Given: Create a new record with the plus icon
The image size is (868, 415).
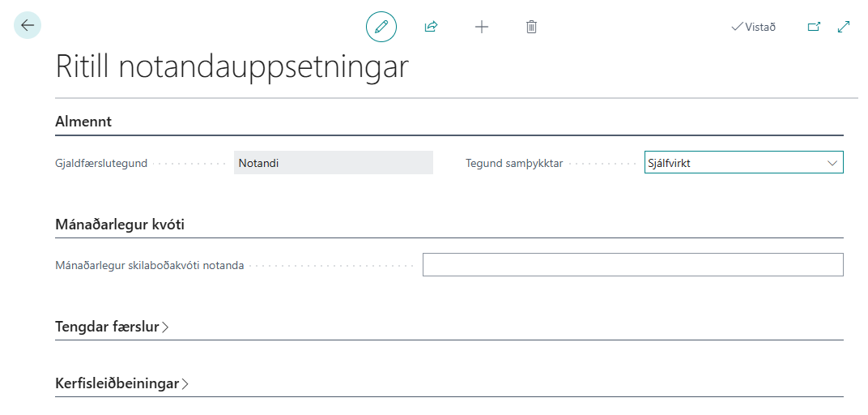Looking at the screenshot, I should pyautogui.click(x=482, y=27).
